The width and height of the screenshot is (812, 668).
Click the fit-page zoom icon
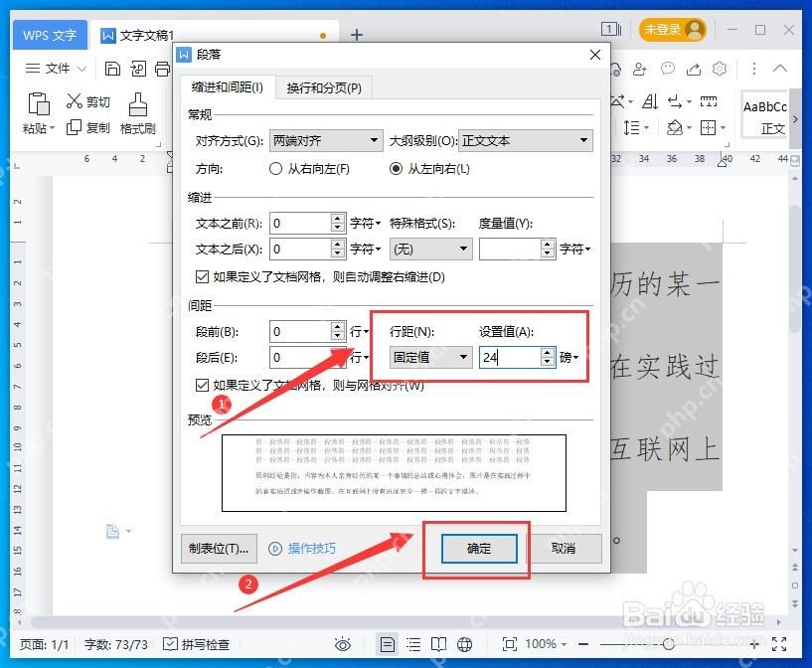coord(510,644)
